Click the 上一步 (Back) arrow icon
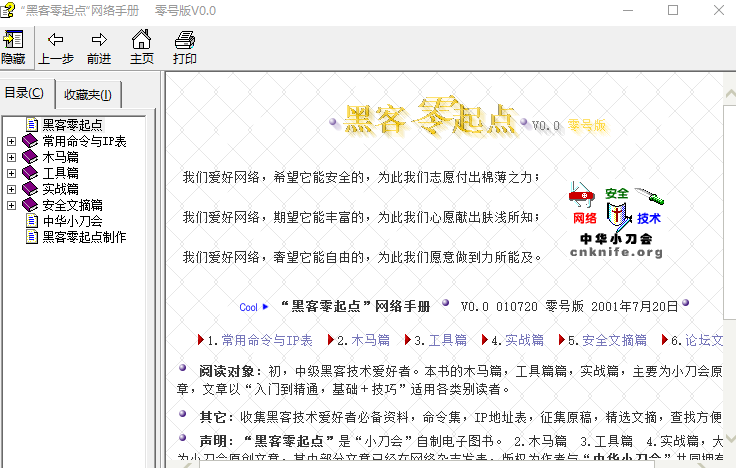This screenshot has width=736, height=468. (x=56, y=41)
